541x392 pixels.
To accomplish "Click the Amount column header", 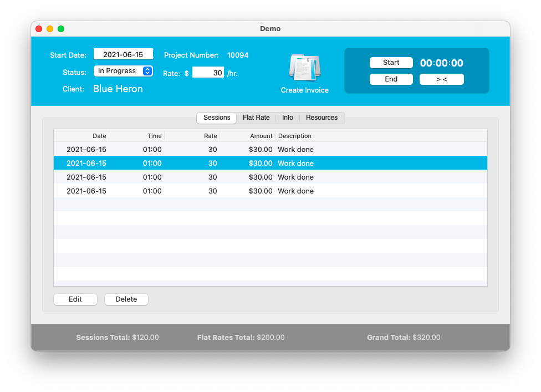I will pyautogui.click(x=248, y=136).
